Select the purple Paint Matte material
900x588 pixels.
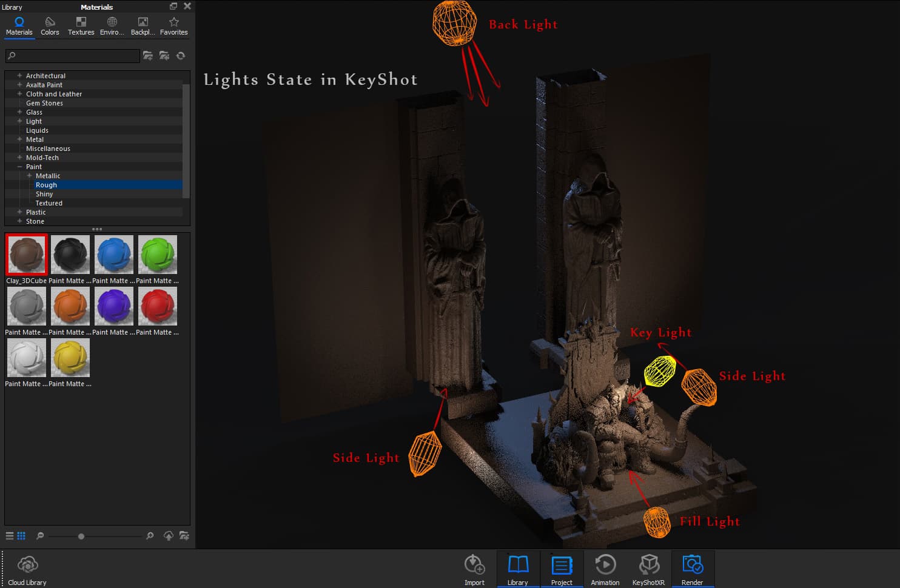(x=114, y=306)
